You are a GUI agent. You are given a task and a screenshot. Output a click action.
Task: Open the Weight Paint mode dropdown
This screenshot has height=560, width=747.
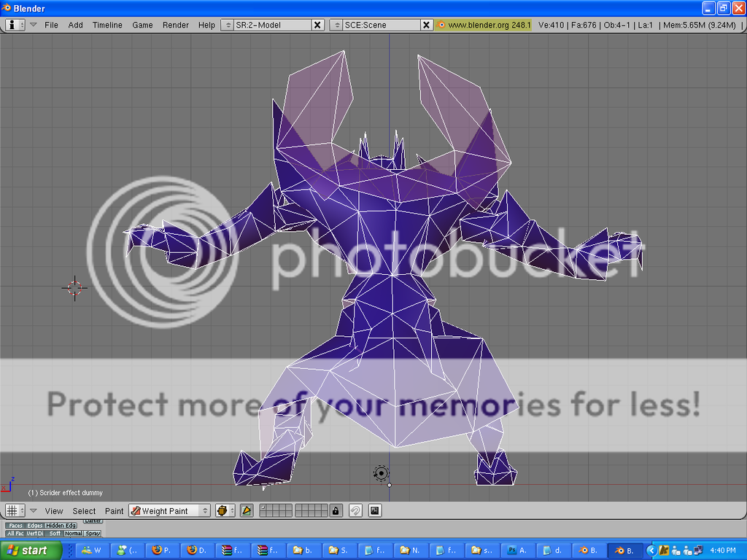170,511
